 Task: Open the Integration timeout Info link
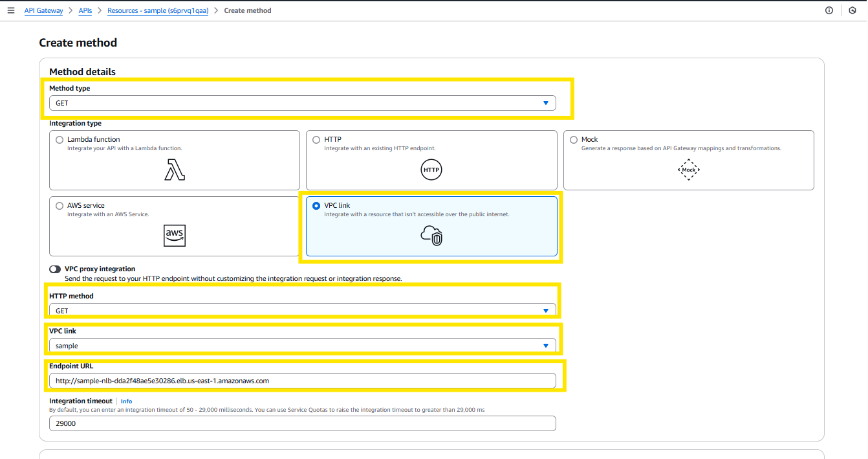126,401
